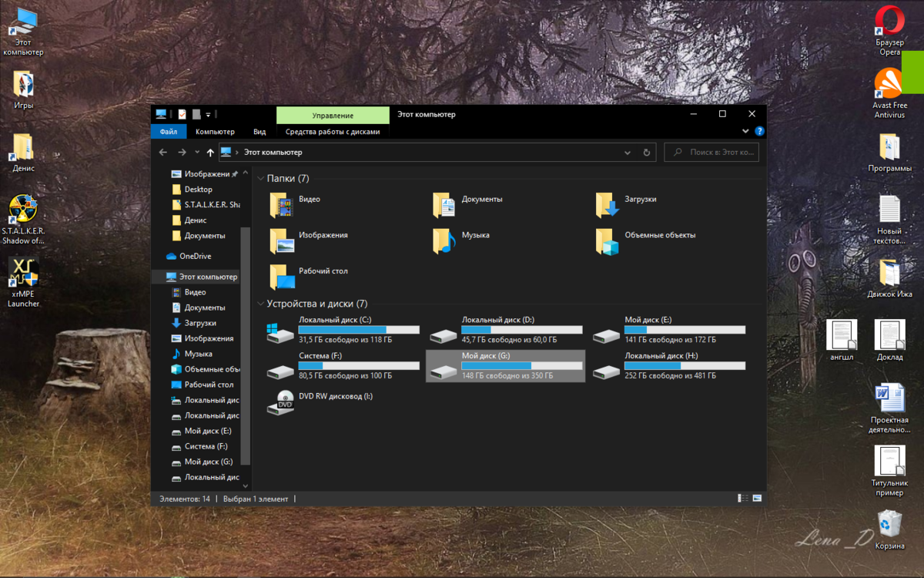This screenshot has height=578, width=924.
Task: Select the Изображения folder icon in the Папки section
Action: tap(282, 241)
